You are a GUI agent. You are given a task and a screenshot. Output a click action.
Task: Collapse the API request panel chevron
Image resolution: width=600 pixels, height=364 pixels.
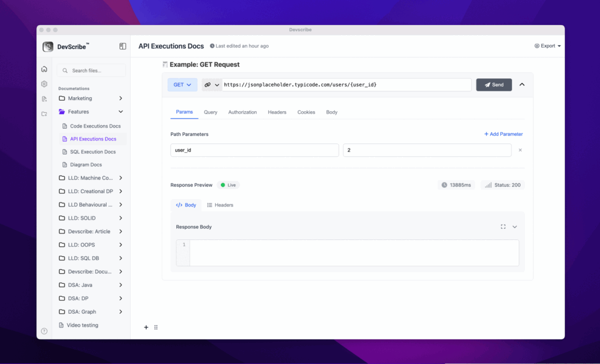(x=522, y=85)
